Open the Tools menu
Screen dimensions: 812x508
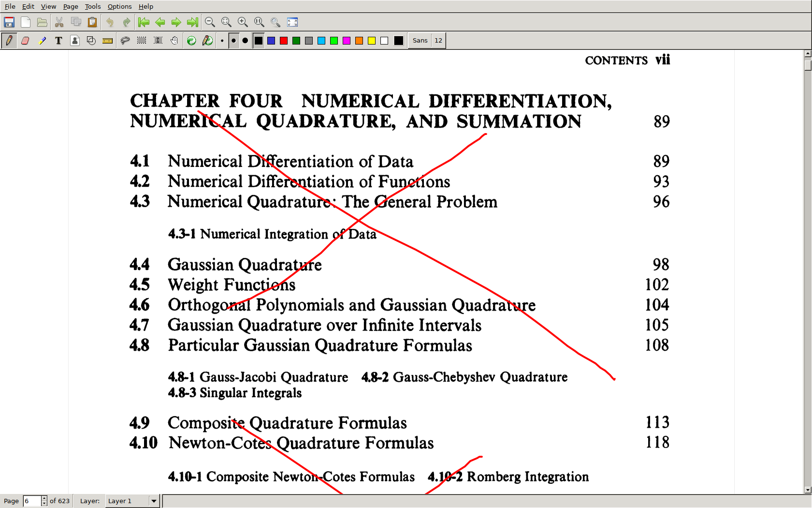tap(93, 6)
